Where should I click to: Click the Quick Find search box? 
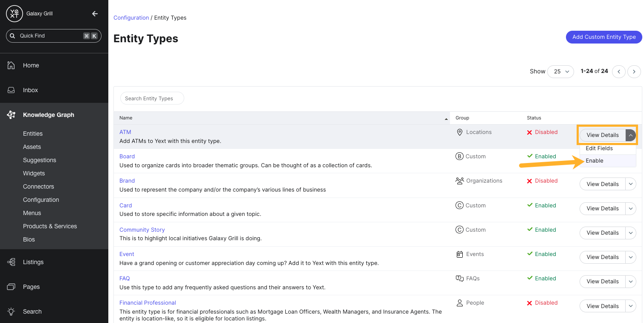(x=54, y=36)
